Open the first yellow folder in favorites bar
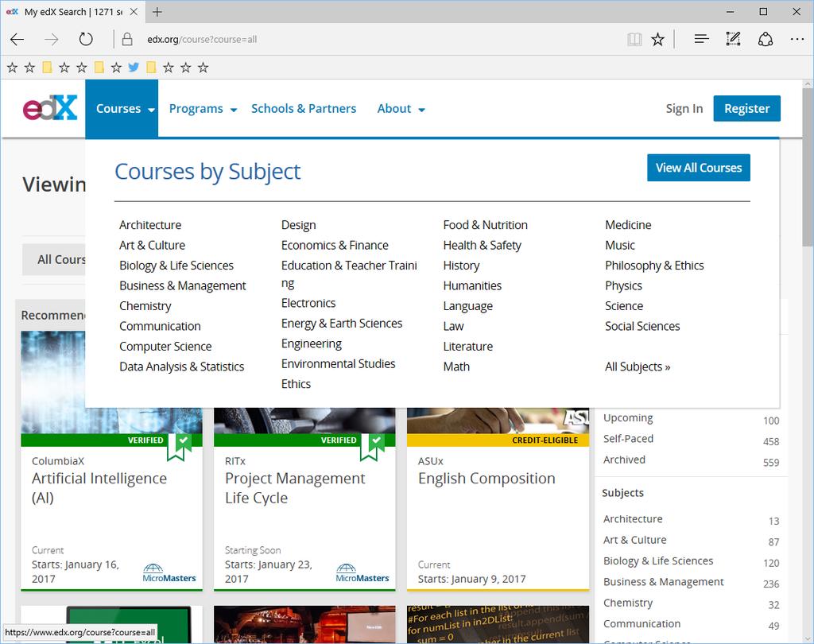Screen dimensions: 814x644 point(47,67)
